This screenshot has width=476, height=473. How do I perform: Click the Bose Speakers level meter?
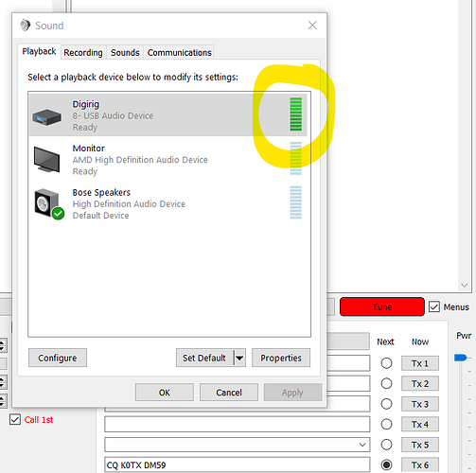(x=296, y=202)
